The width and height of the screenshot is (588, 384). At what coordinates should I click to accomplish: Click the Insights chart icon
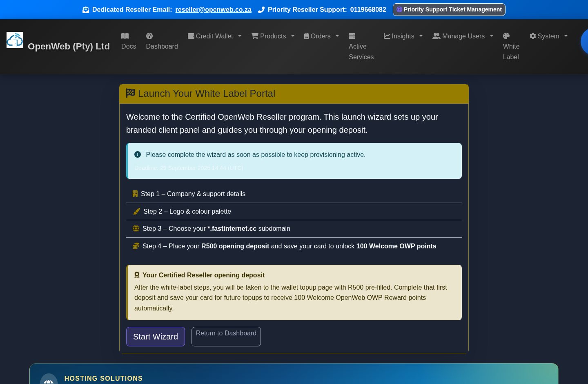click(x=387, y=36)
